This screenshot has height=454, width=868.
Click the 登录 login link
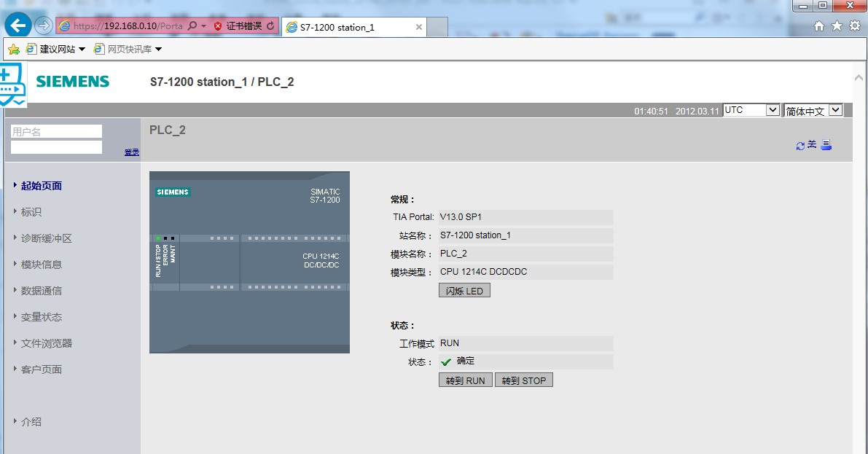coord(132,152)
